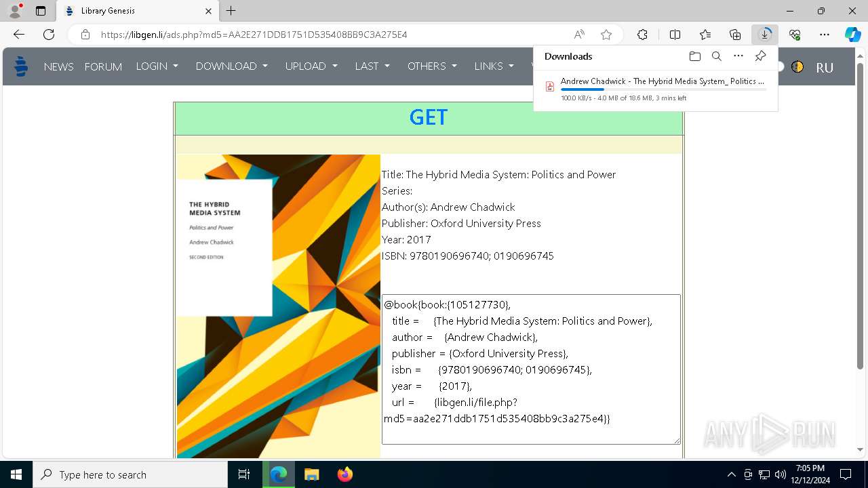Select the 'Publisher: Oxford University Press' text
The height and width of the screenshot is (488, 868).
[x=461, y=224]
